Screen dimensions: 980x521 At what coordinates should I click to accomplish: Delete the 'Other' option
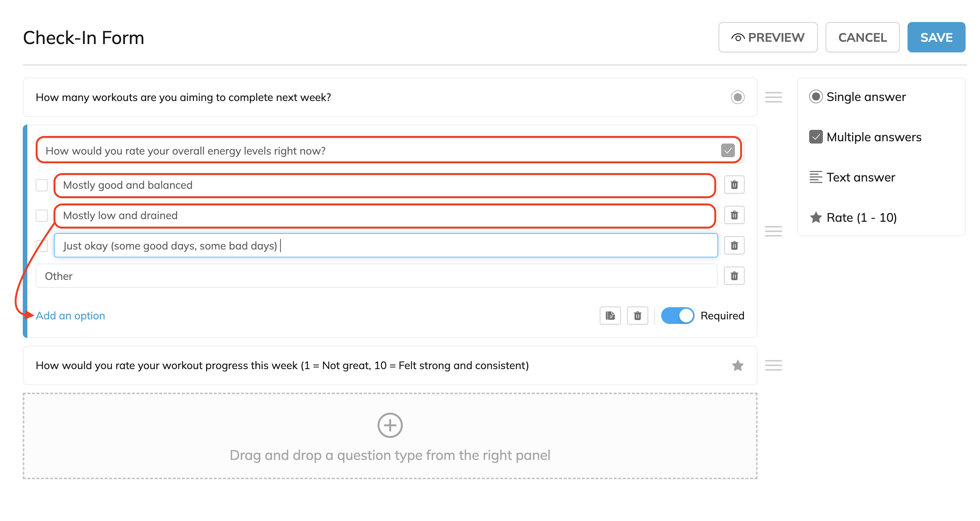click(734, 276)
